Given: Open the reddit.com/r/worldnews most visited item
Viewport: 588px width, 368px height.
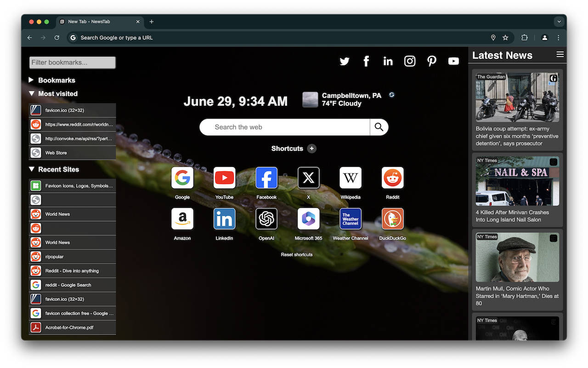Looking at the screenshot, I should 72,124.
